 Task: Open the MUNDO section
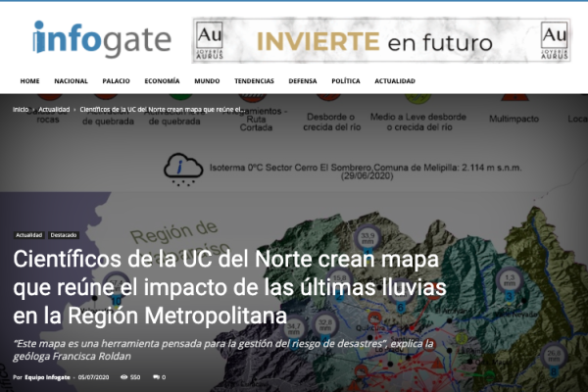click(x=207, y=81)
